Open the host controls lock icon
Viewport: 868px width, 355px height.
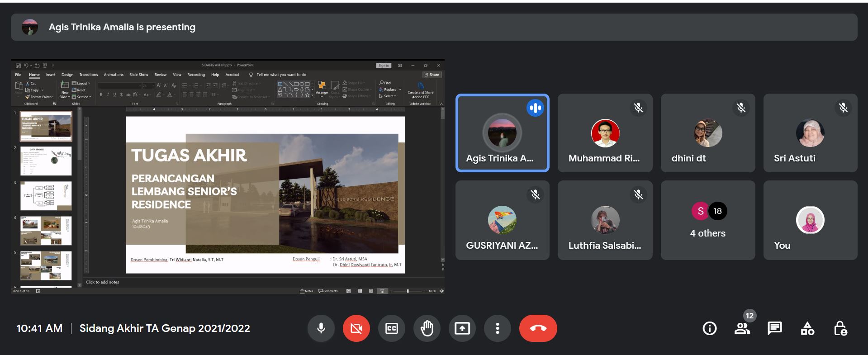tap(840, 328)
